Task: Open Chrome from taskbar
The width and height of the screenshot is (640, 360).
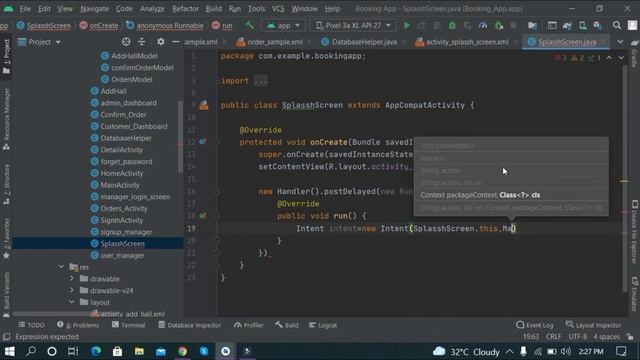Action: click(182, 351)
